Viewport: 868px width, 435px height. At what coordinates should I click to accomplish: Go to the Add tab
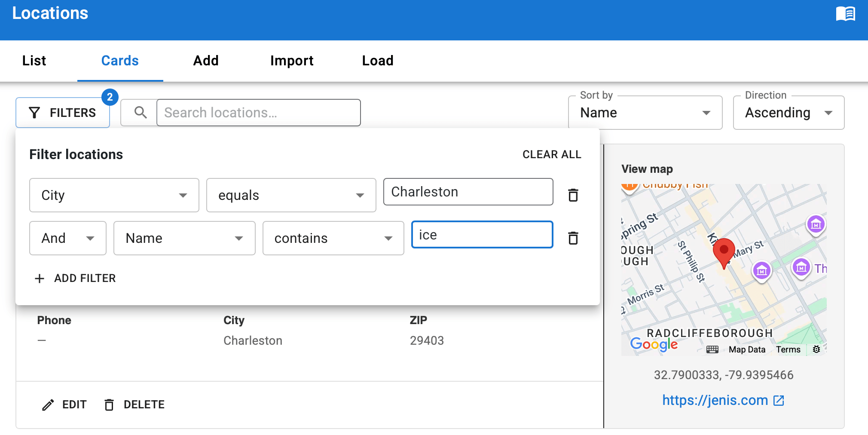tap(206, 61)
